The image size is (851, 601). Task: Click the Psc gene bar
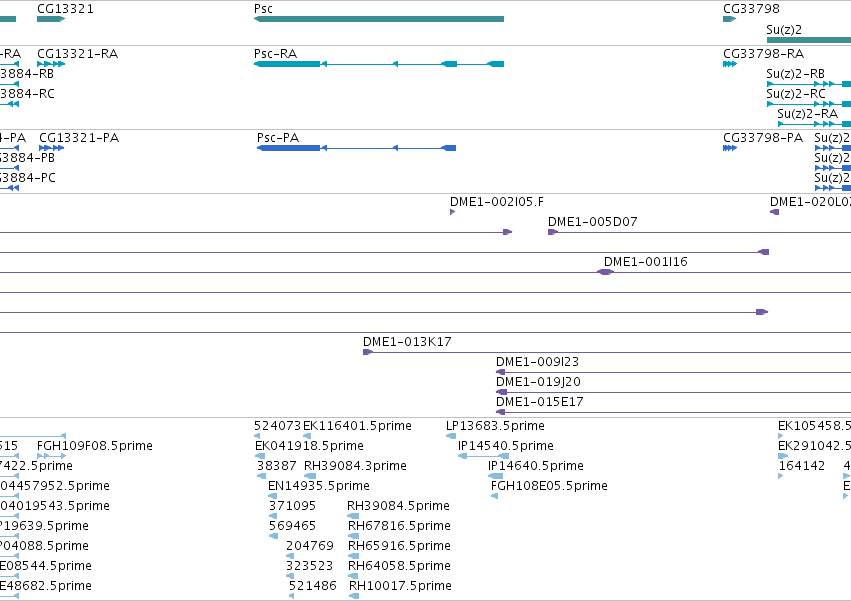[x=379, y=19]
